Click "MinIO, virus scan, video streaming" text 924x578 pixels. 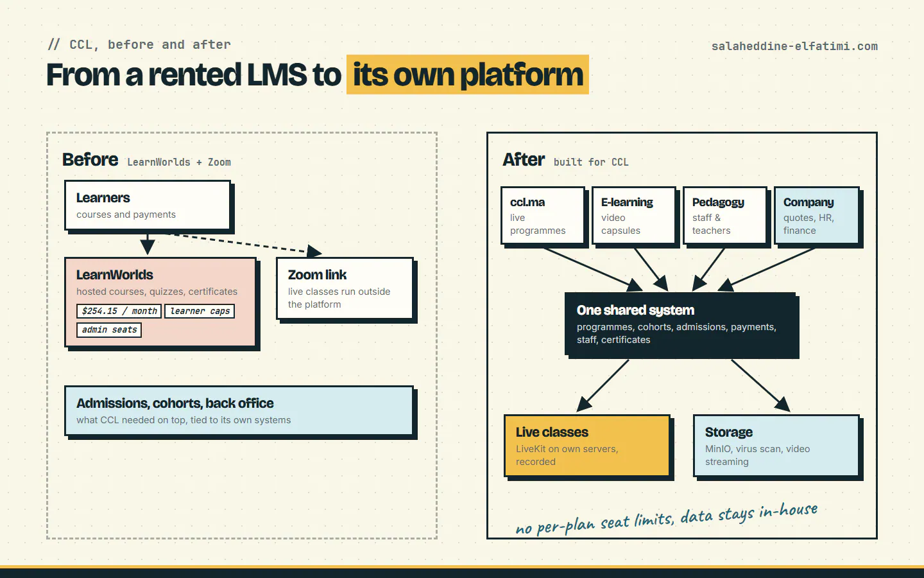click(x=757, y=455)
